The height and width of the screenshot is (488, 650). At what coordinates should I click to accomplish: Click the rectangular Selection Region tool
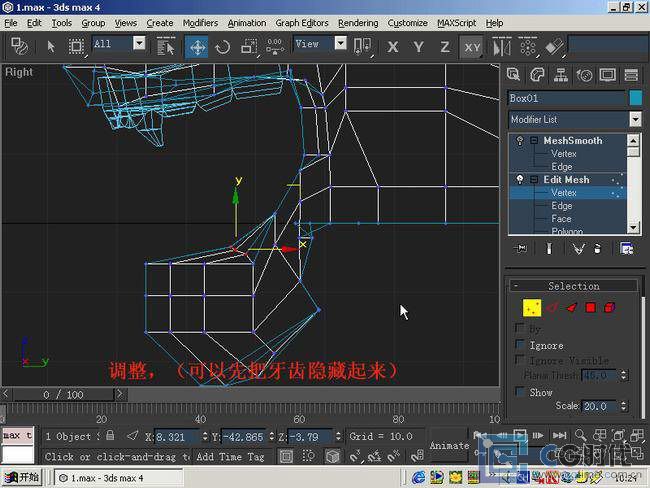tap(76, 46)
